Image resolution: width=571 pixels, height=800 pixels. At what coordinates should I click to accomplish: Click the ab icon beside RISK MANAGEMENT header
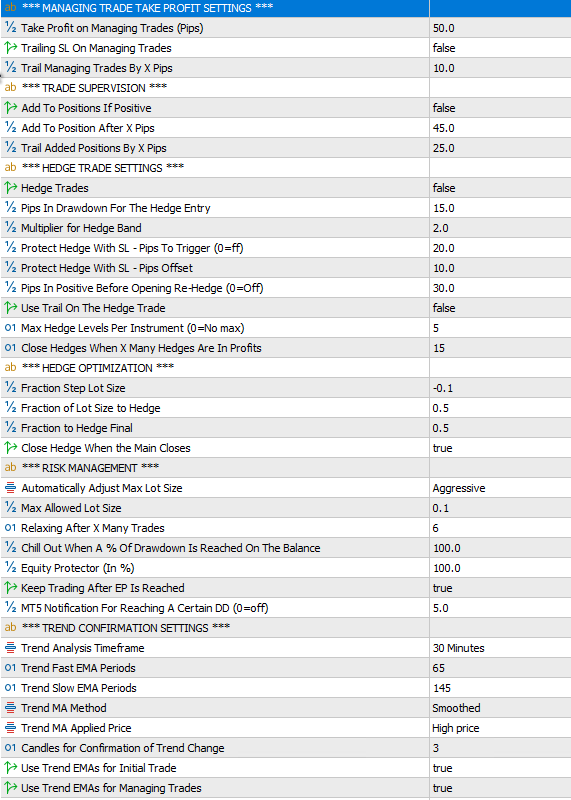10,468
